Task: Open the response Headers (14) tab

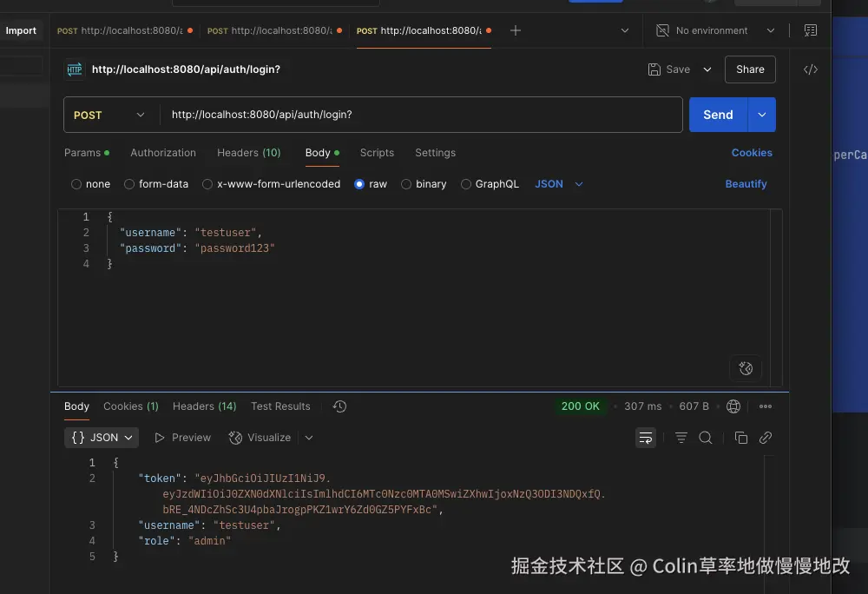Action: [x=204, y=406]
